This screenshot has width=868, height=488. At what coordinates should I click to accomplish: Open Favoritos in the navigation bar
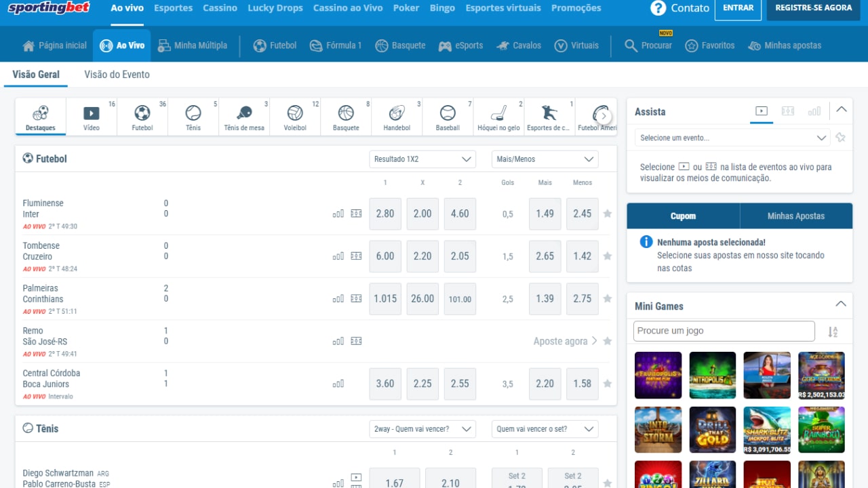[710, 45]
